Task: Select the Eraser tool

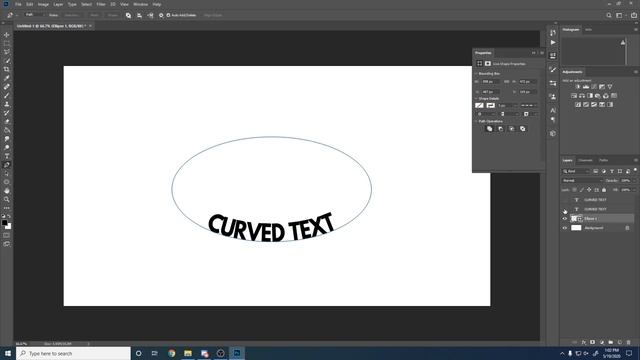Action: tap(7, 121)
